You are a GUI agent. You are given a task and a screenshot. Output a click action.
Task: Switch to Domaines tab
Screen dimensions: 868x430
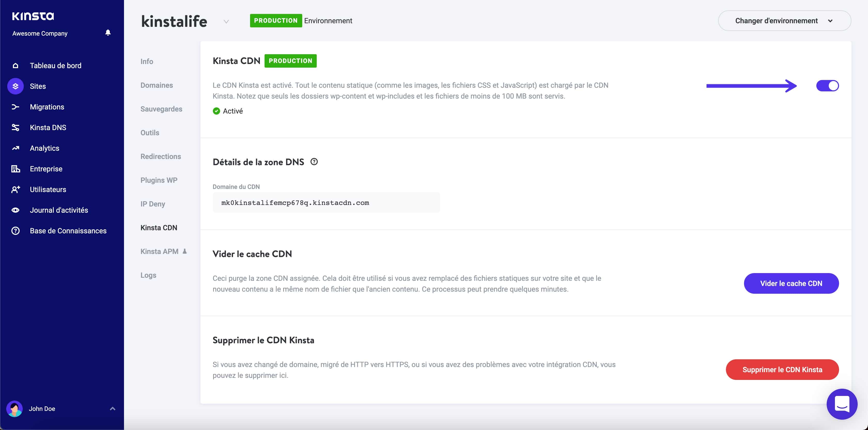point(157,85)
